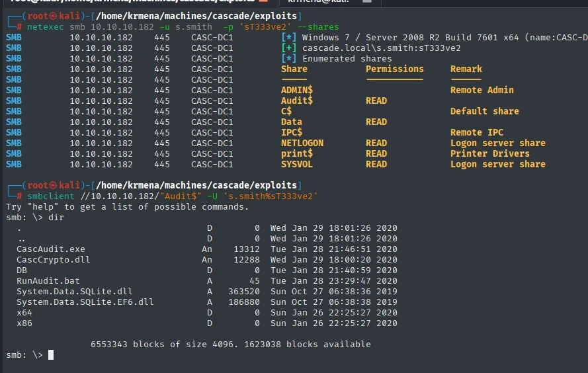Click the Remote IPC remark
Screen dimensions: 588x373
pos(477,132)
